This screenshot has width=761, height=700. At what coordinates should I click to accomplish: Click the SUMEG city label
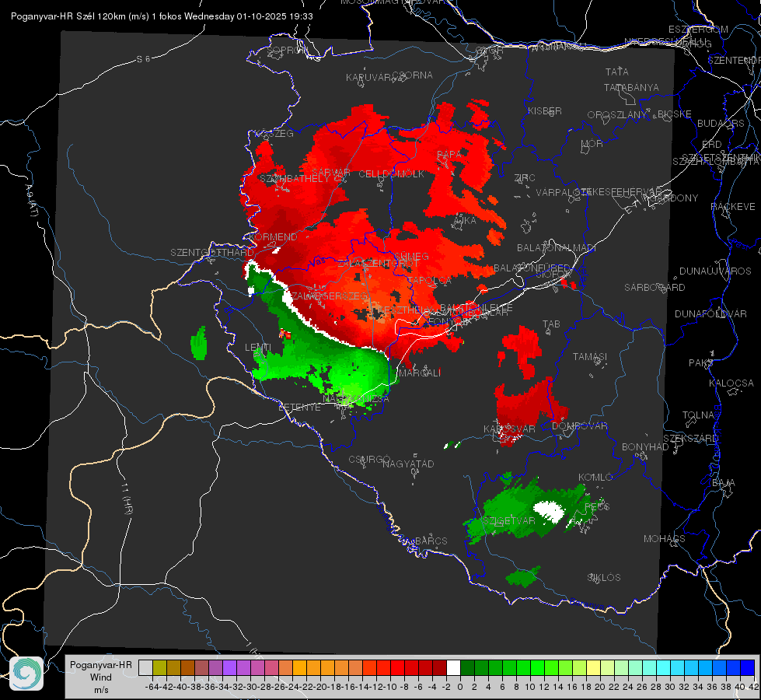pos(411,257)
